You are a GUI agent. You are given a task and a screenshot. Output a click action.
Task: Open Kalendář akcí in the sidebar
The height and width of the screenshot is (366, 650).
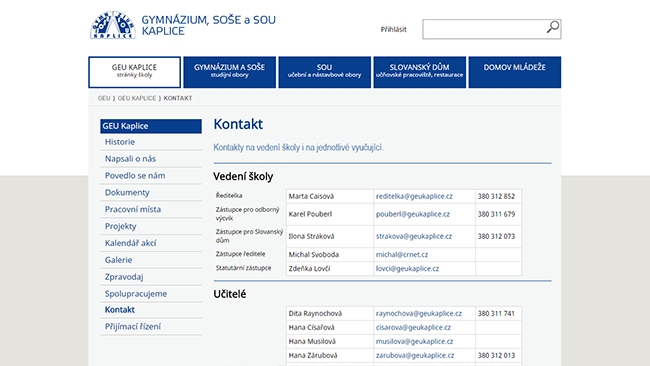pos(130,243)
